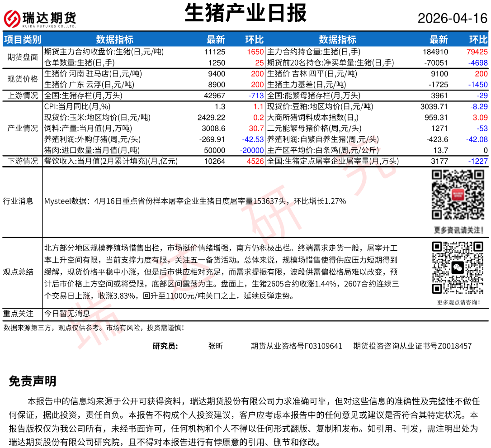Click the report date 2026-04-16
The height and width of the screenshot is (448, 491).
coord(452,19)
